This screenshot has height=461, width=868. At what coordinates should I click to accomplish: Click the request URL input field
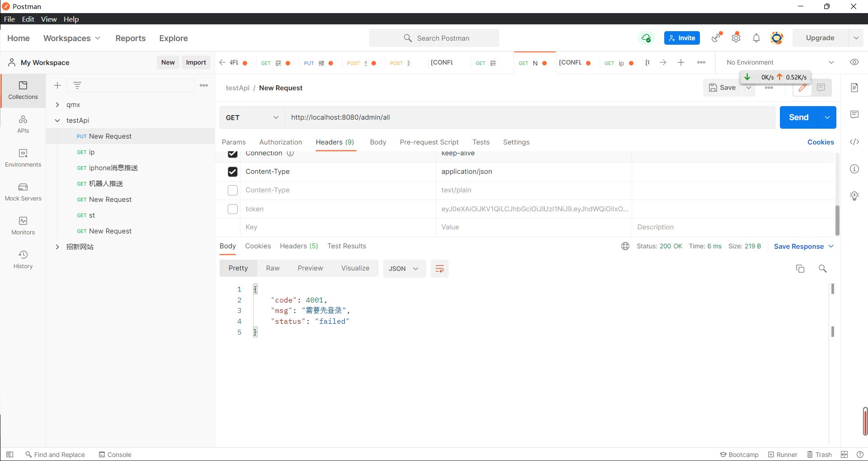pyautogui.click(x=529, y=117)
